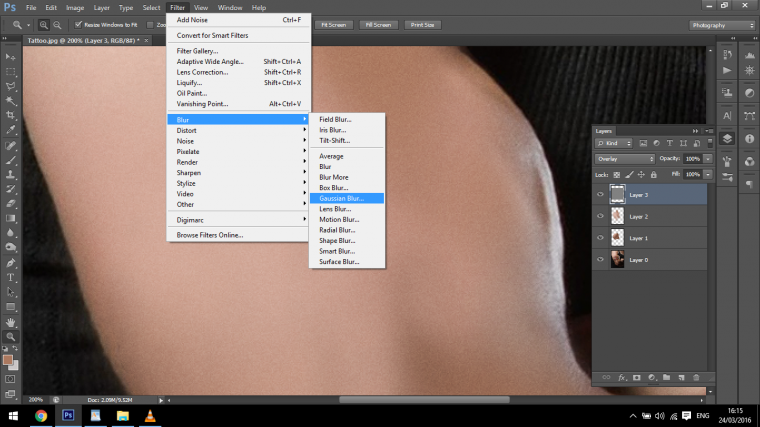Select the Eyedropper tool

[10, 130]
